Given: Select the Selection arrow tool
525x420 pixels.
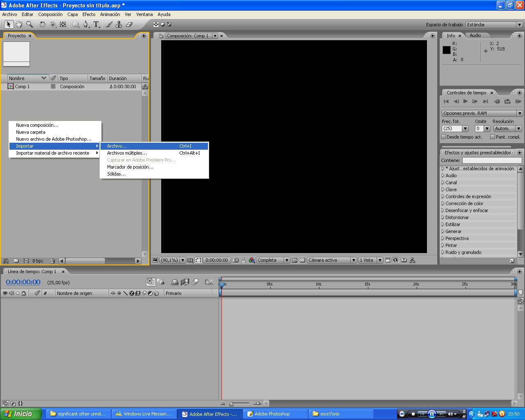Looking at the screenshot, I should (x=9, y=25).
